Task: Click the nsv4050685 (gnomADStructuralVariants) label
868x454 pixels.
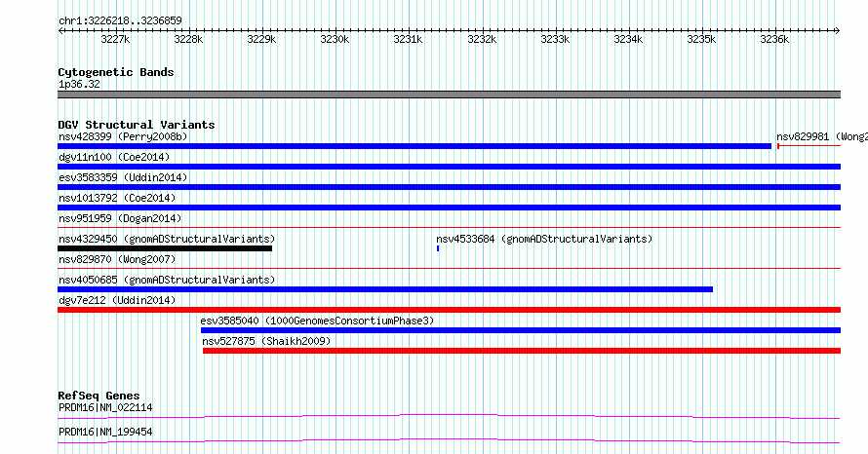Action: coord(167,280)
